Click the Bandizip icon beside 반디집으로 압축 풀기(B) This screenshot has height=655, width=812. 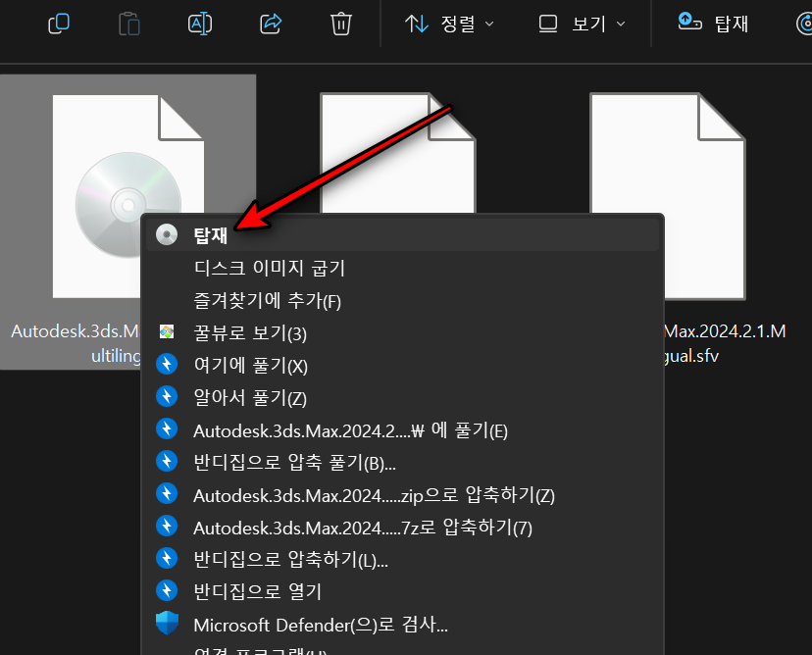[167, 462]
